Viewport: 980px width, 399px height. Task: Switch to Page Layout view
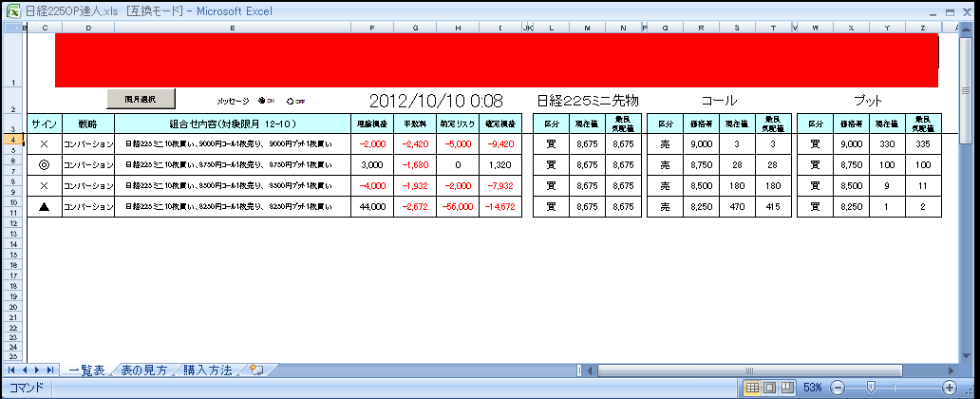(x=771, y=387)
